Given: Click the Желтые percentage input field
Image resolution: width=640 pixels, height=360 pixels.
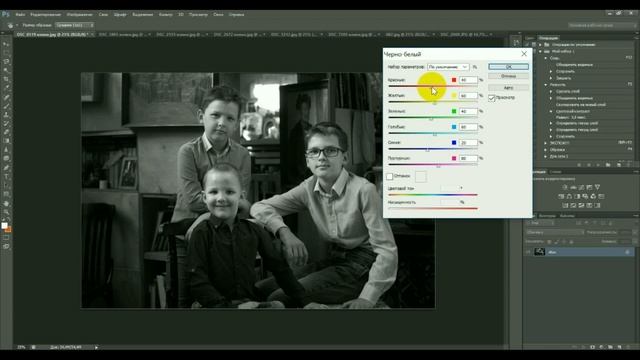Looking at the screenshot, I should 468,96.
